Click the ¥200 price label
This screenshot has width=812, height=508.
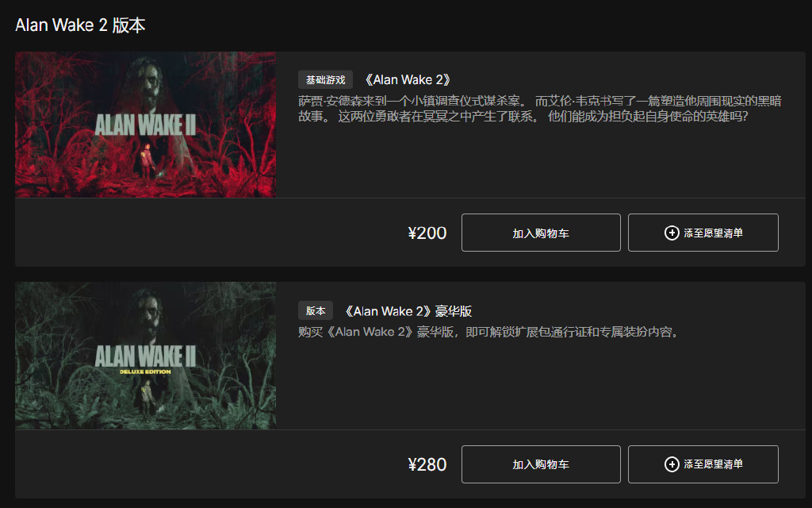pyautogui.click(x=427, y=233)
